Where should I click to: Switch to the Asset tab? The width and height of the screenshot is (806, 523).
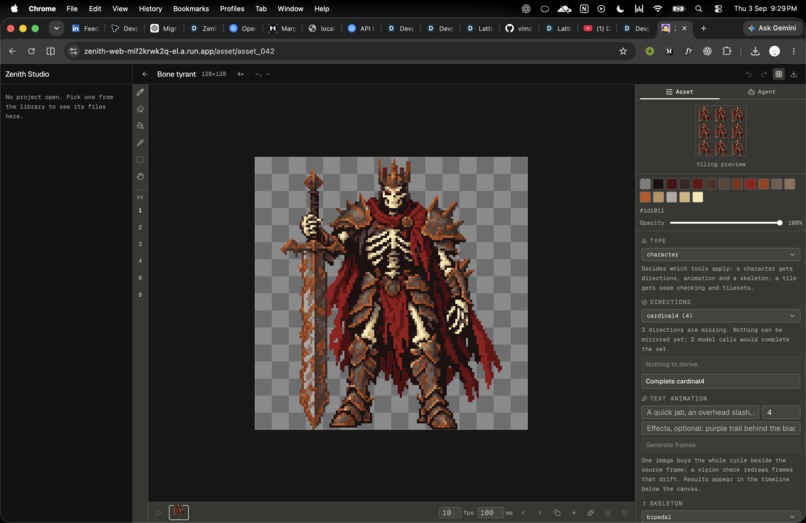pos(680,92)
